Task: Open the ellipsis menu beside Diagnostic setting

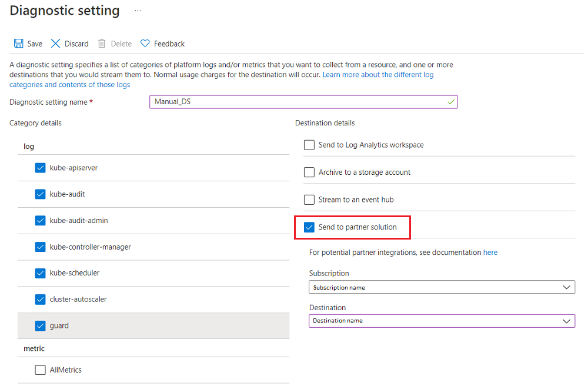Action: pyautogui.click(x=138, y=11)
